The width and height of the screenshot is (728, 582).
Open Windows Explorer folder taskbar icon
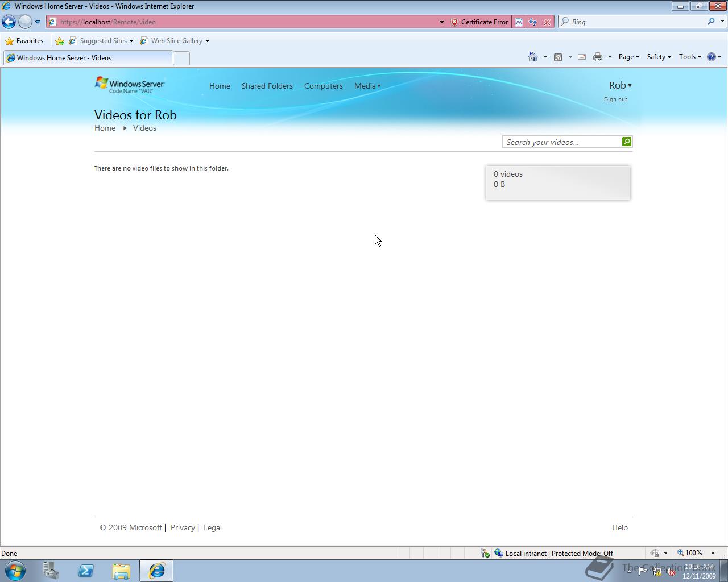tap(121, 571)
